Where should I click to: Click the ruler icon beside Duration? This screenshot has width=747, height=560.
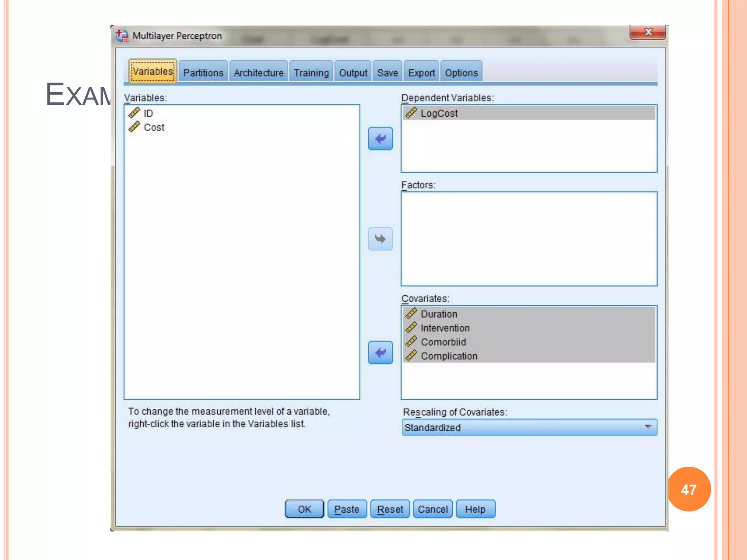coord(411,314)
